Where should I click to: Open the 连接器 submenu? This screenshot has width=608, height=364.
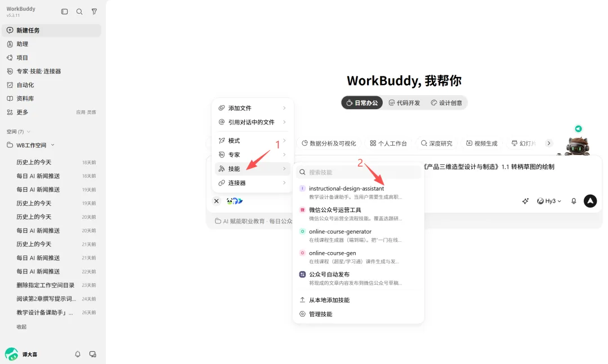tap(252, 183)
